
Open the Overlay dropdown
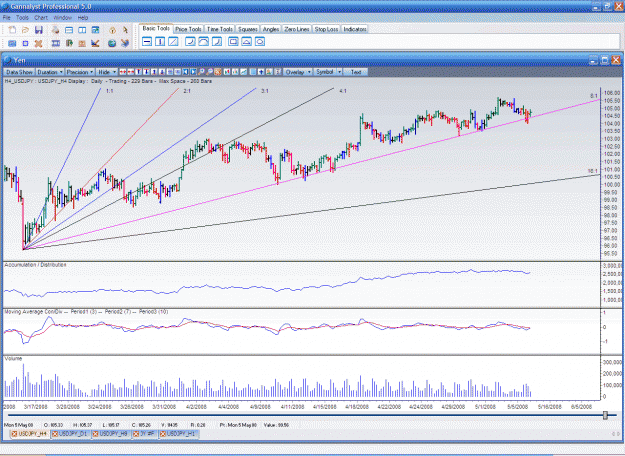pyautogui.click(x=298, y=72)
